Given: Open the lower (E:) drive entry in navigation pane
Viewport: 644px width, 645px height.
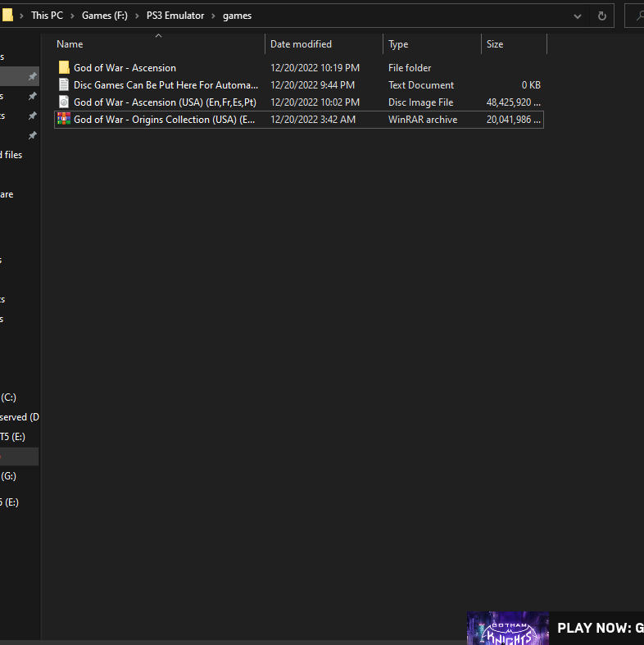Looking at the screenshot, I should click(x=9, y=502).
